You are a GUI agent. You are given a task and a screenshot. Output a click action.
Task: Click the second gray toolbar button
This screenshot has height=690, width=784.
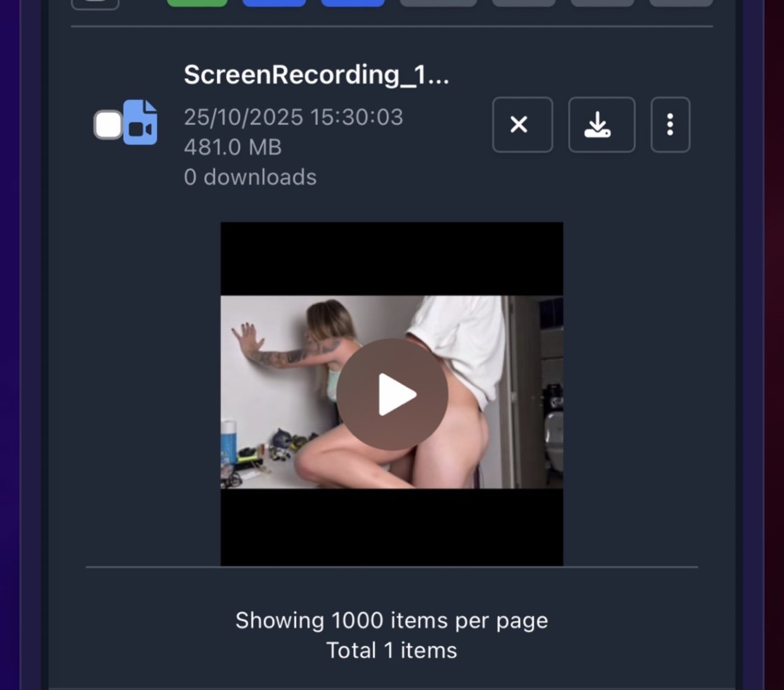524,3
